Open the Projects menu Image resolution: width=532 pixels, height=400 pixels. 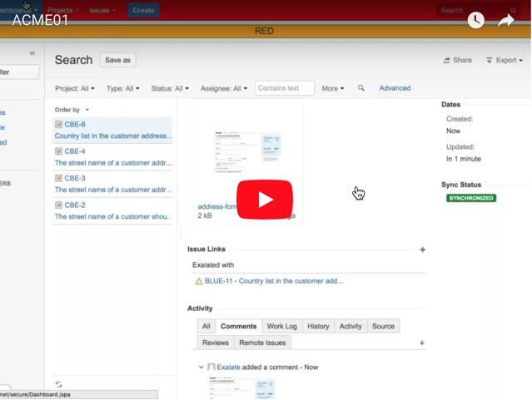[62, 10]
